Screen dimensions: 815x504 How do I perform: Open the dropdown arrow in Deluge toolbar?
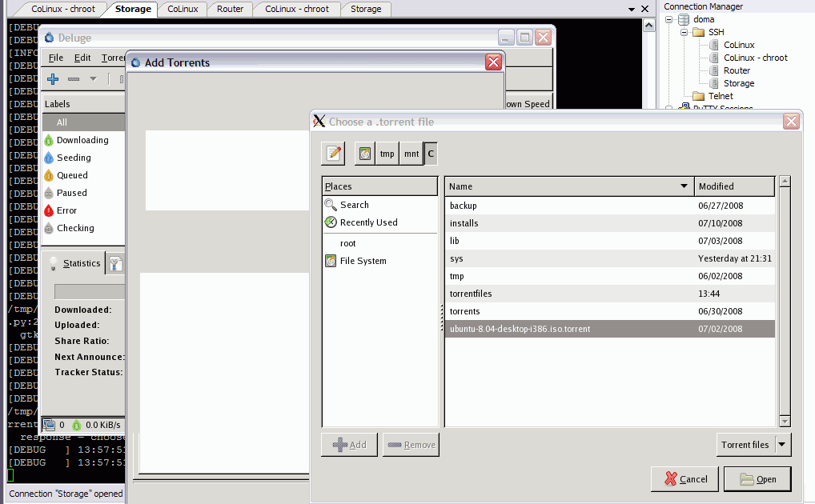pos(93,79)
